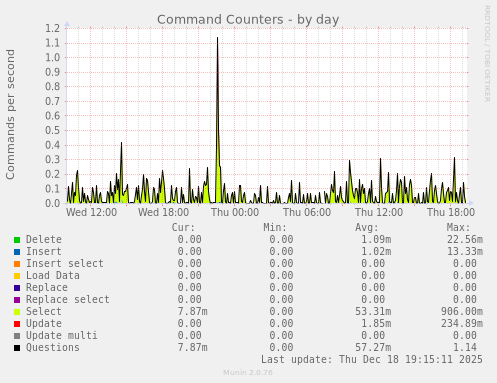This screenshot has width=497, height=383.
Task: Click the 'Delete' legend label
Action: [44, 239]
